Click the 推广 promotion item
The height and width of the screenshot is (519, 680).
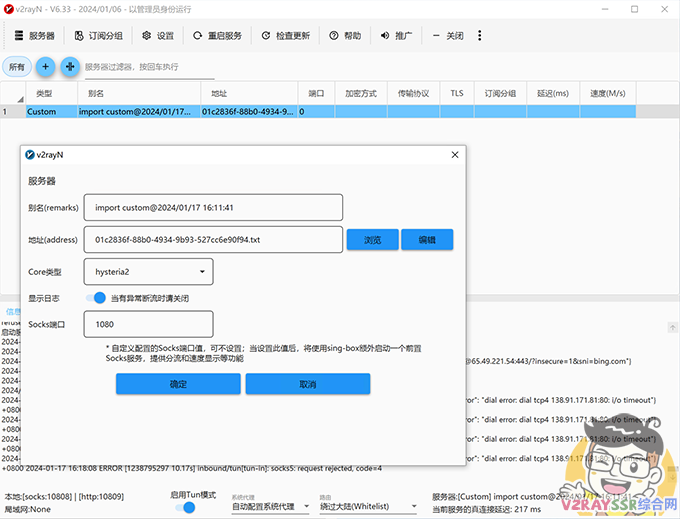pyautogui.click(x=396, y=36)
